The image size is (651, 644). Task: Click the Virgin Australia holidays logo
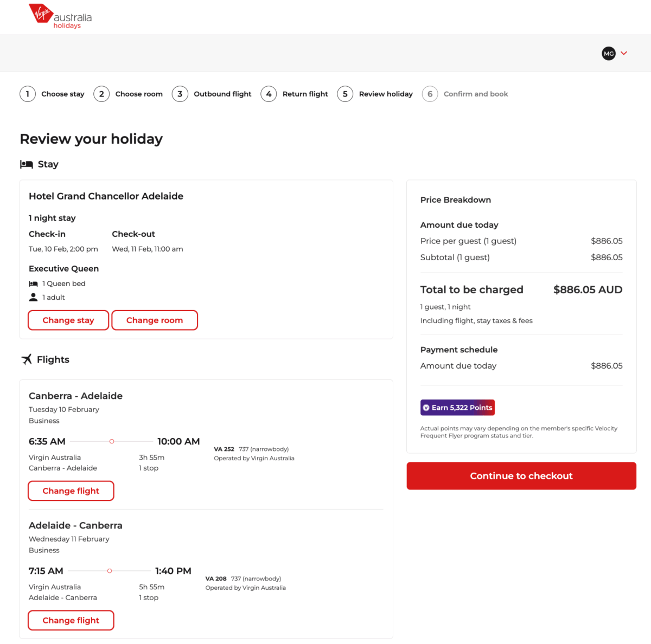59,17
